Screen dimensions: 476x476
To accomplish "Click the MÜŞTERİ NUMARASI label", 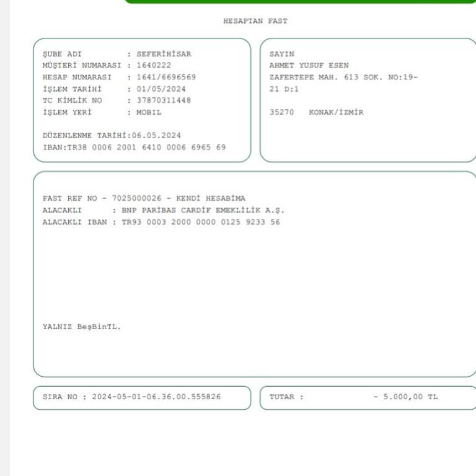I will (82, 65).
